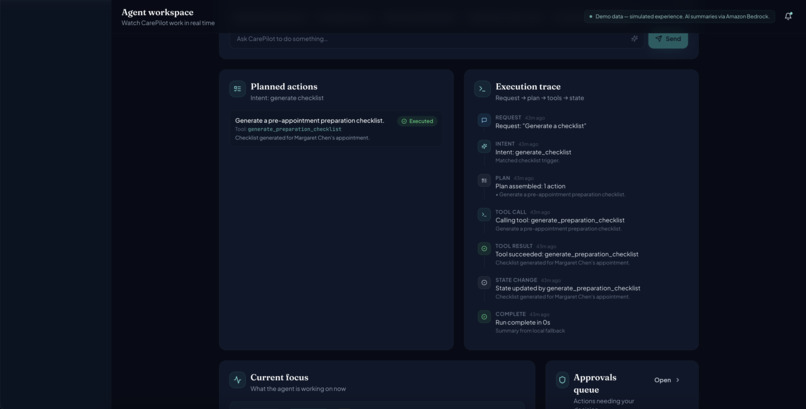Click 'Request: "Generate a checklist"' trace entry
Image resolution: width=806 pixels, height=409 pixels.
541,126
